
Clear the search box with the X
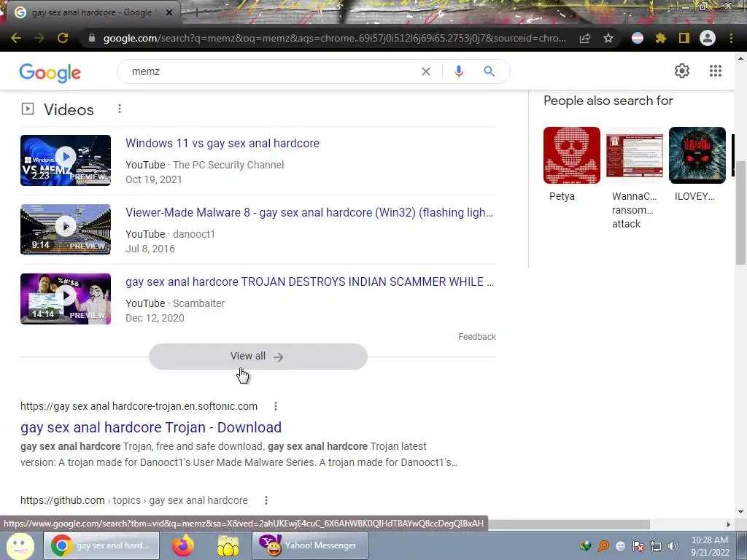(x=426, y=71)
